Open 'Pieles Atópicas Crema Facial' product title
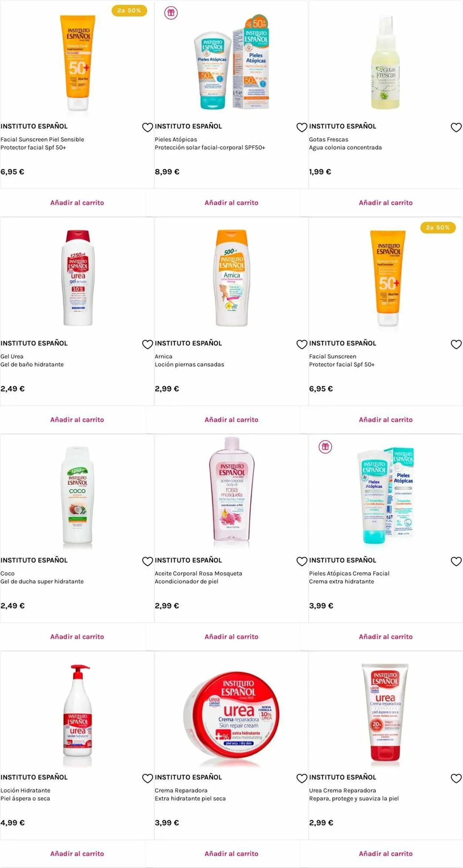 point(349,574)
